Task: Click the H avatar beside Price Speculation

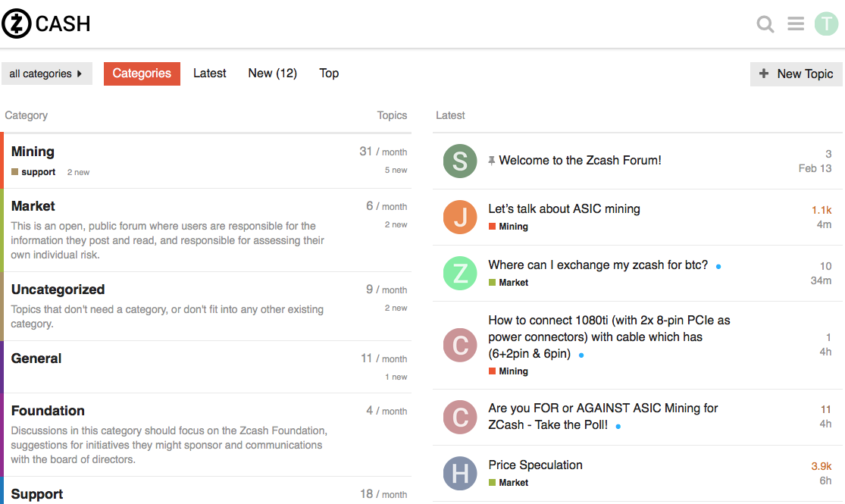Action: [x=460, y=473]
